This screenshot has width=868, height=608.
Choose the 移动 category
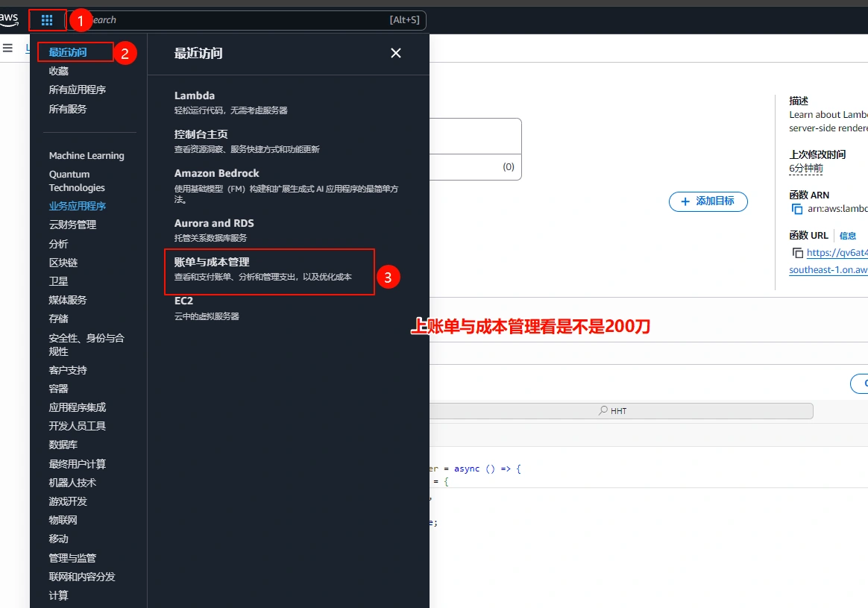pos(59,539)
